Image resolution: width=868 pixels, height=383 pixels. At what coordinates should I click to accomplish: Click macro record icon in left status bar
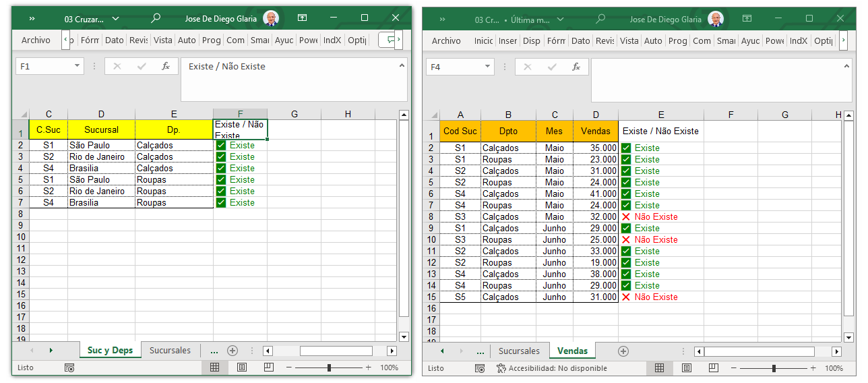tap(69, 367)
